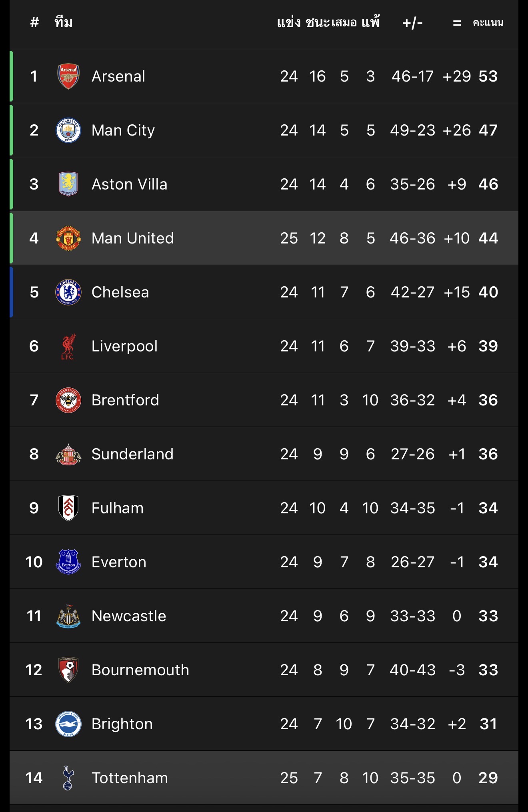Click the Newcastle club badge
The width and height of the screenshot is (528, 812).
click(68, 616)
